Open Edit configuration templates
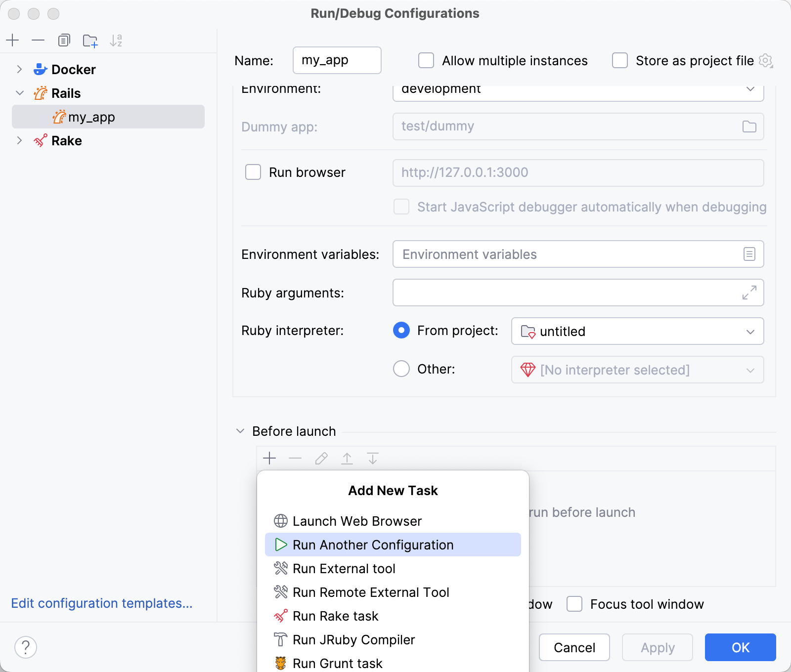The width and height of the screenshot is (791, 672). (x=101, y=603)
